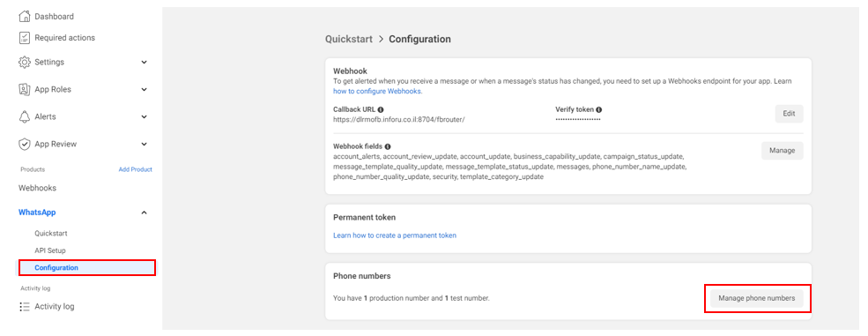Click the Dashboard home icon
Viewport: 868px width, 336px height.
pyautogui.click(x=25, y=17)
